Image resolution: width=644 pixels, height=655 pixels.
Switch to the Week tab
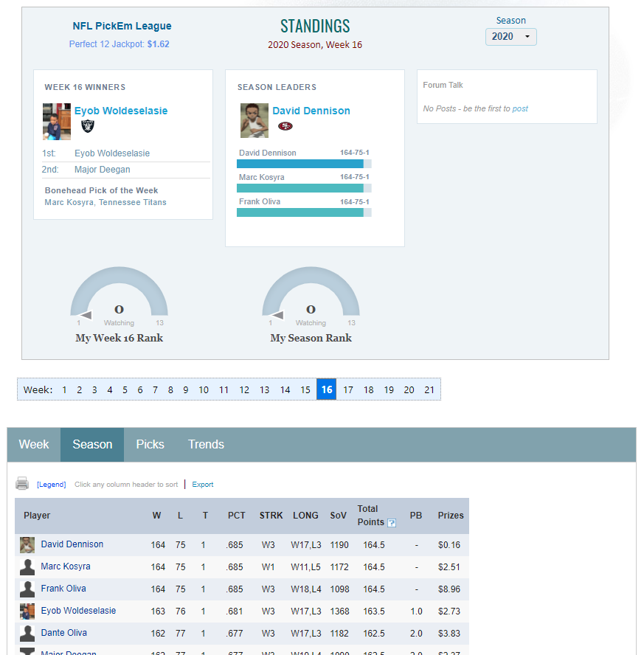point(34,445)
